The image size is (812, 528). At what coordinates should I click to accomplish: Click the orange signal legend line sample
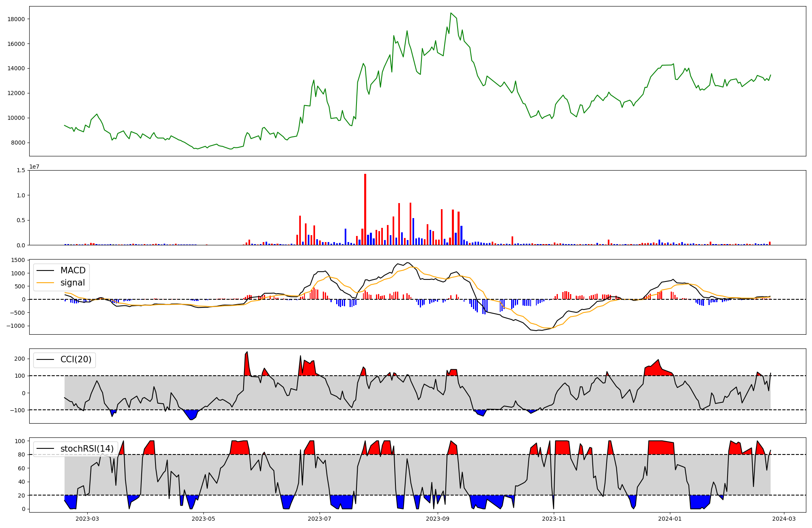tap(45, 283)
